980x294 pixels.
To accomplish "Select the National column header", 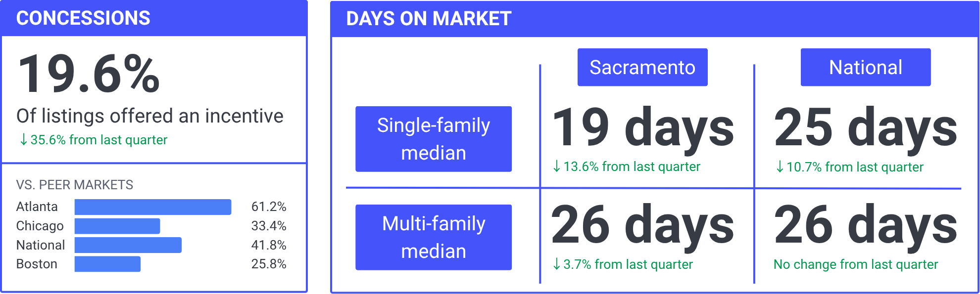I will coord(866,67).
